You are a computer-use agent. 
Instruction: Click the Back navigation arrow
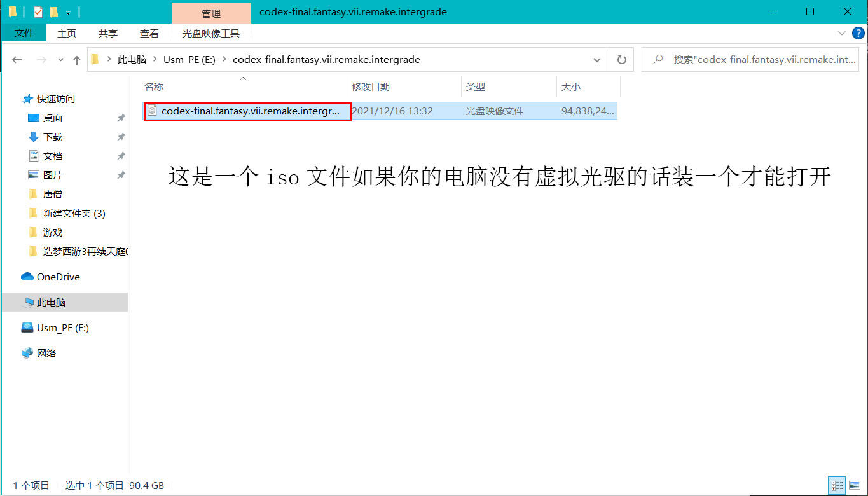(x=17, y=60)
